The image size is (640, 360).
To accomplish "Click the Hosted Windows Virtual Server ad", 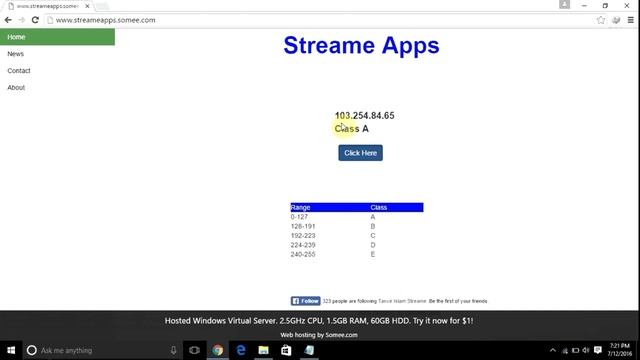I will [319, 321].
